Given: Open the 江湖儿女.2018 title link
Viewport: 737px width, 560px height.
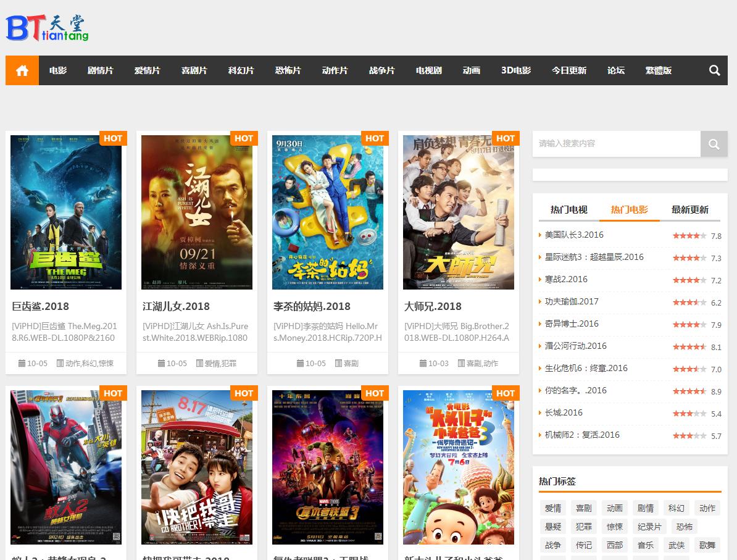Looking at the screenshot, I should [x=177, y=307].
